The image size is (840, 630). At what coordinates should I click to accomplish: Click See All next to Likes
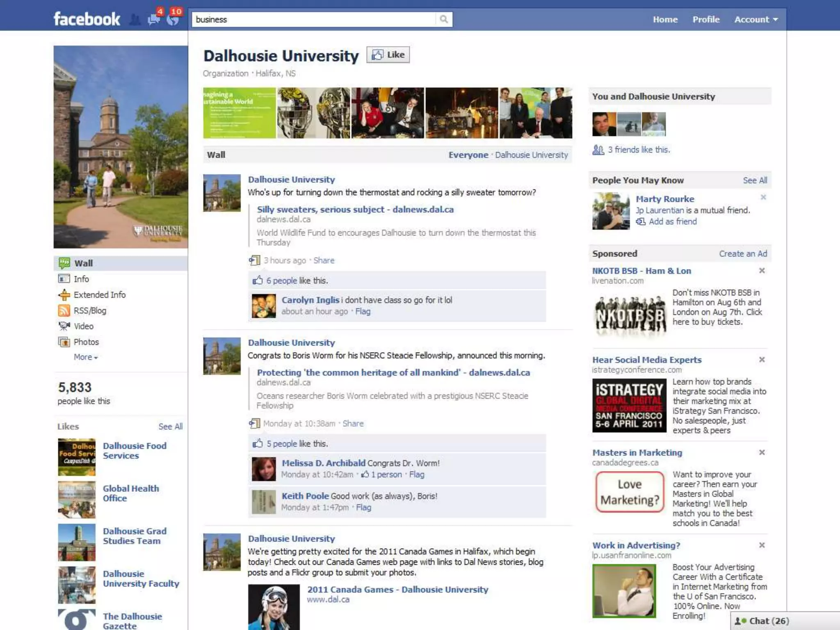170,427
